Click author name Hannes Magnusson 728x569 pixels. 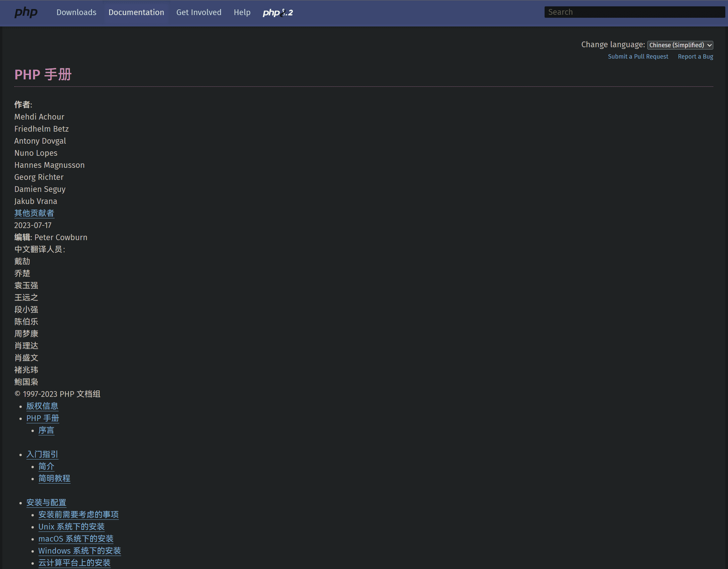(x=50, y=165)
